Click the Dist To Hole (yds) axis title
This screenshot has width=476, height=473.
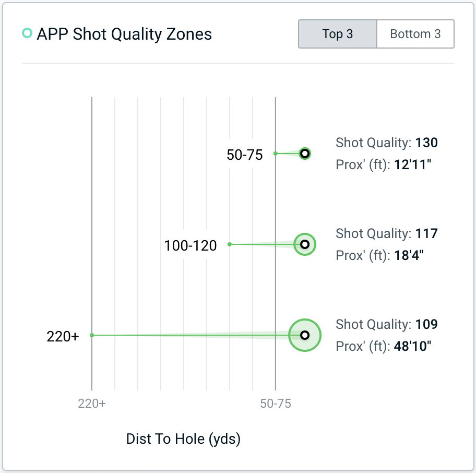pyautogui.click(x=183, y=439)
